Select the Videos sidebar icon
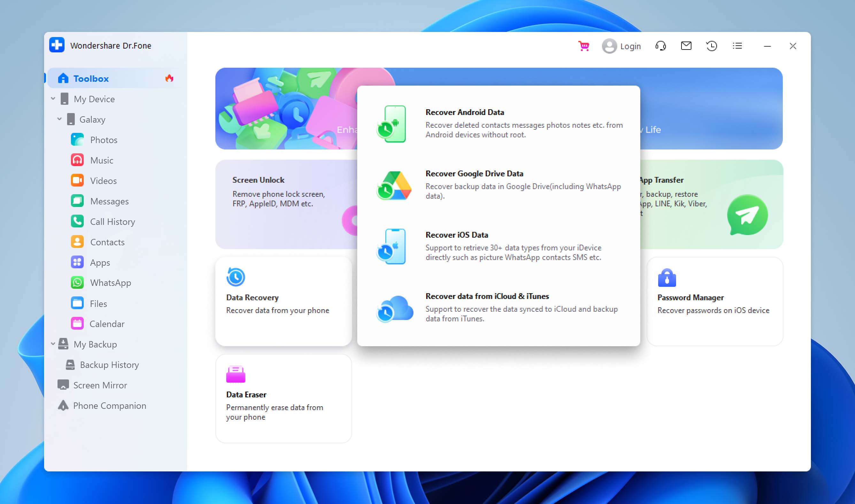The height and width of the screenshot is (504, 855). pos(77,180)
